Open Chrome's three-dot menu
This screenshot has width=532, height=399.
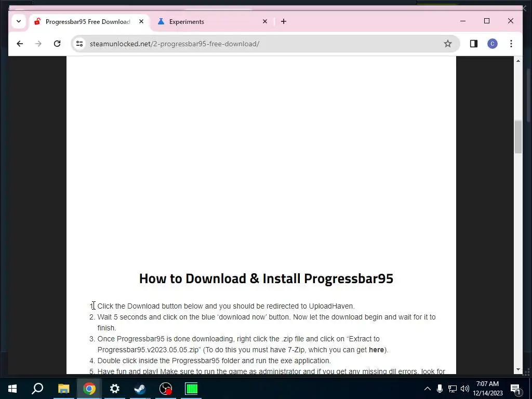click(511, 44)
